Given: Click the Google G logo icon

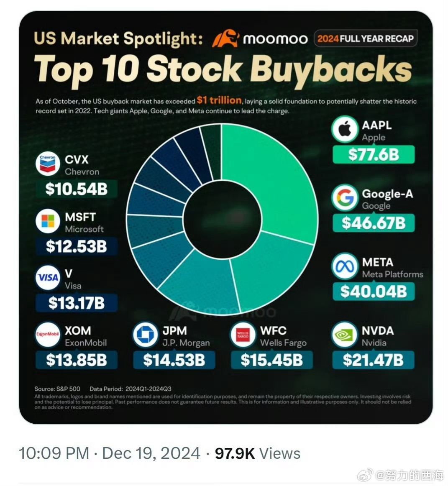Looking at the screenshot, I should tap(345, 198).
